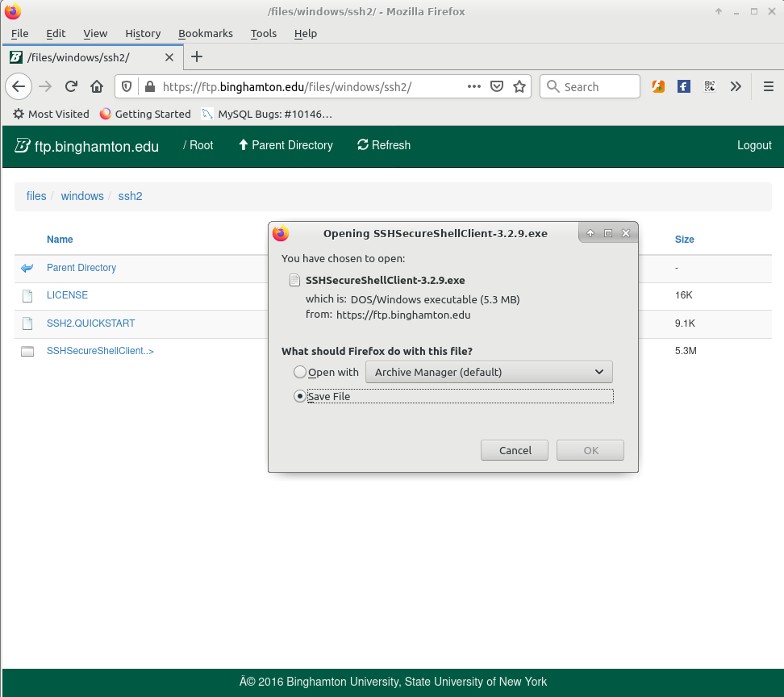Open the ssh2 breadcrumb link
784x697 pixels.
[x=130, y=196]
